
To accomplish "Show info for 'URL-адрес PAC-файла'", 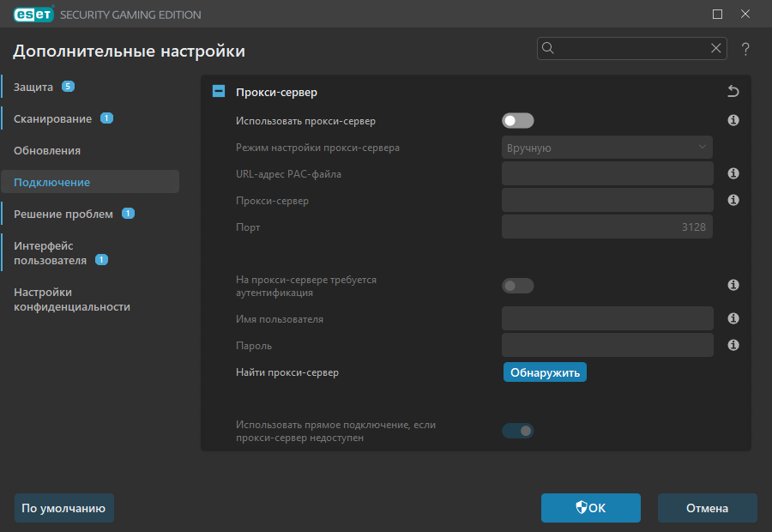I will point(733,173).
